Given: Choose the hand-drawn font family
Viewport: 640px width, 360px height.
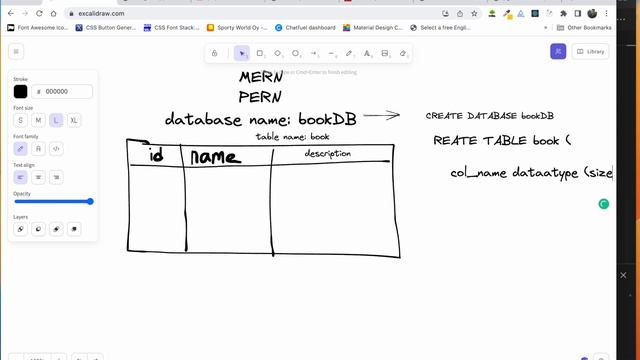Looking at the screenshot, I should click(20, 149).
